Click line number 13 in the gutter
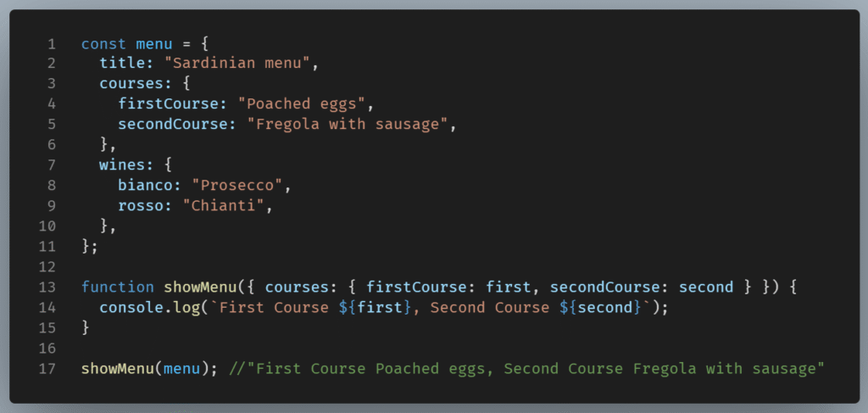868x413 pixels. click(47, 287)
